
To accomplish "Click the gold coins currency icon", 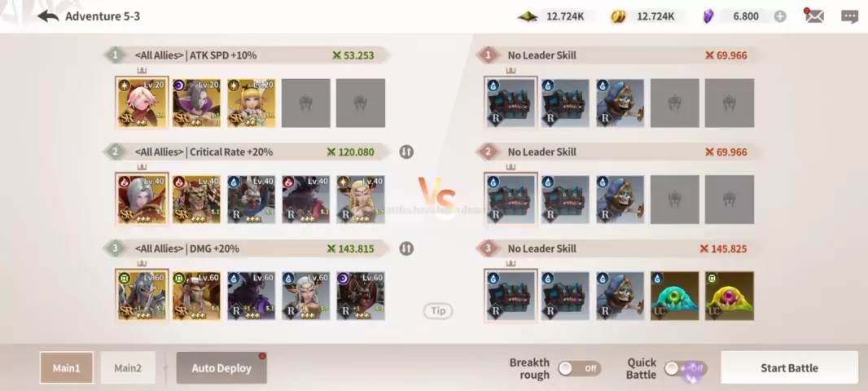I will point(618,16).
